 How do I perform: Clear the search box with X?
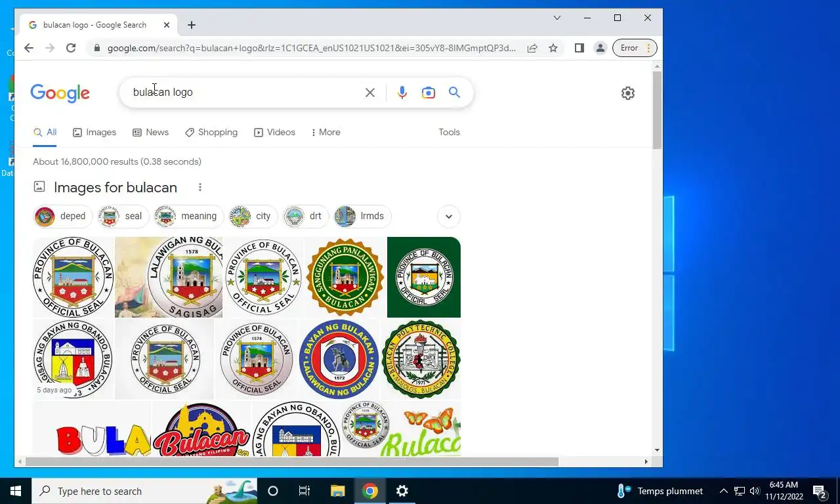[x=370, y=93]
